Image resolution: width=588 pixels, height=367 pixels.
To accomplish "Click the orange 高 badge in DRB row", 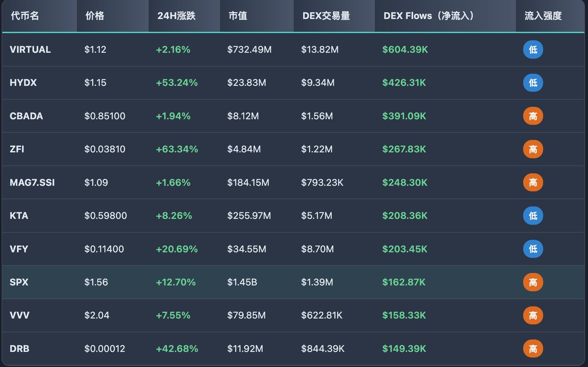I will [x=533, y=349].
